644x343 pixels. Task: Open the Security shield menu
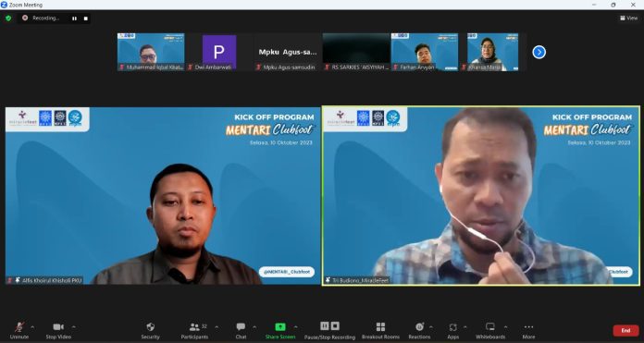pos(150,330)
